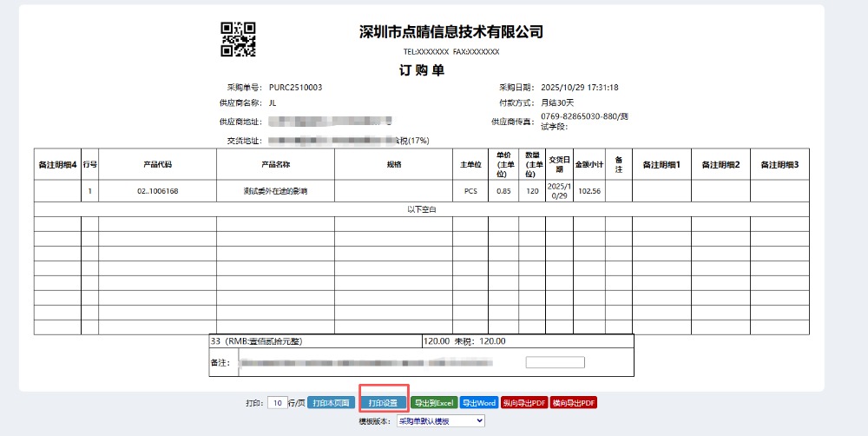Open 打印设置 print settings
Screen dimensions: 868x436
383,403
